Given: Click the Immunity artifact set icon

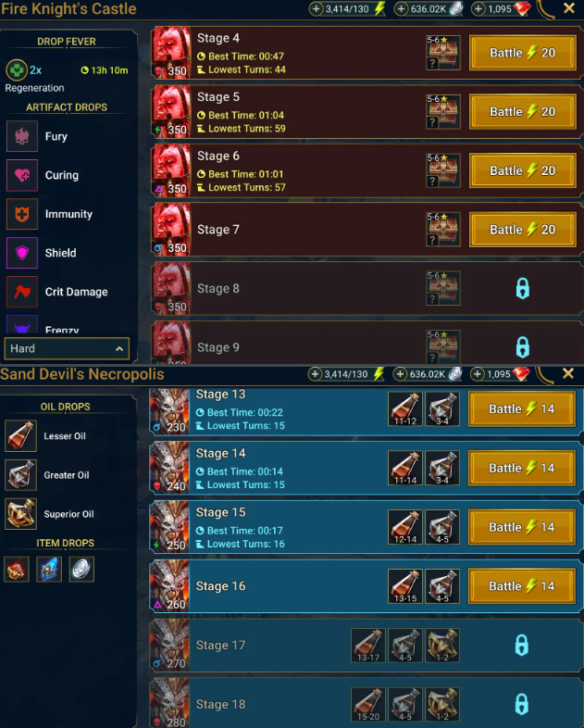Looking at the screenshot, I should pos(22,214).
